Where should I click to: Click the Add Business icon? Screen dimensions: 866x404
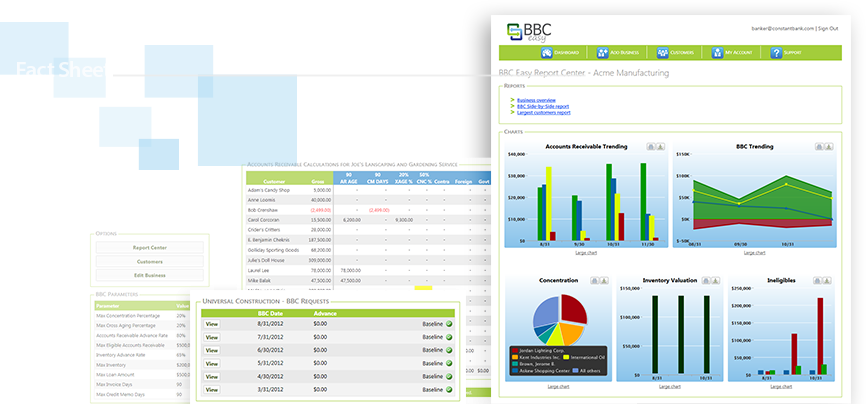pyautogui.click(x=603, y=52)
